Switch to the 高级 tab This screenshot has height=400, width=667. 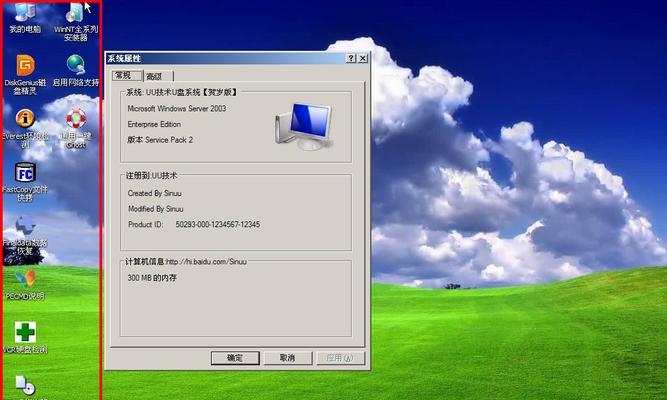(158, 76)
